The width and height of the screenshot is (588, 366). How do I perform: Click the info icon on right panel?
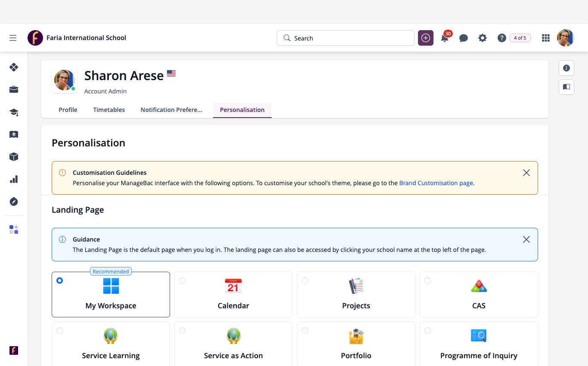click(x=566, y=68)
